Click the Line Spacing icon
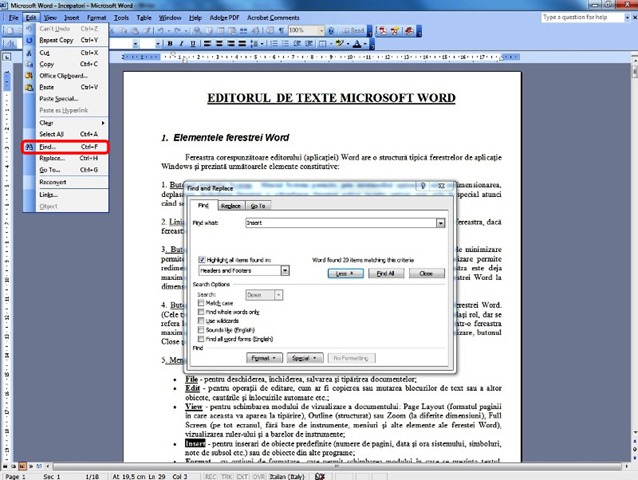Image resolution: width=638 pixels, height=480 pixels. pyautogui.click(x=255, y=44)
